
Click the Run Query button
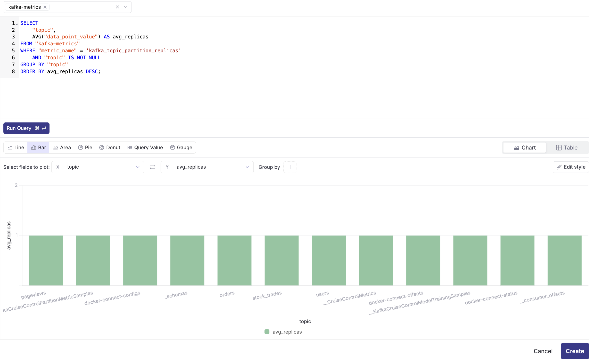pyautogui.click(x=26, y=128)
